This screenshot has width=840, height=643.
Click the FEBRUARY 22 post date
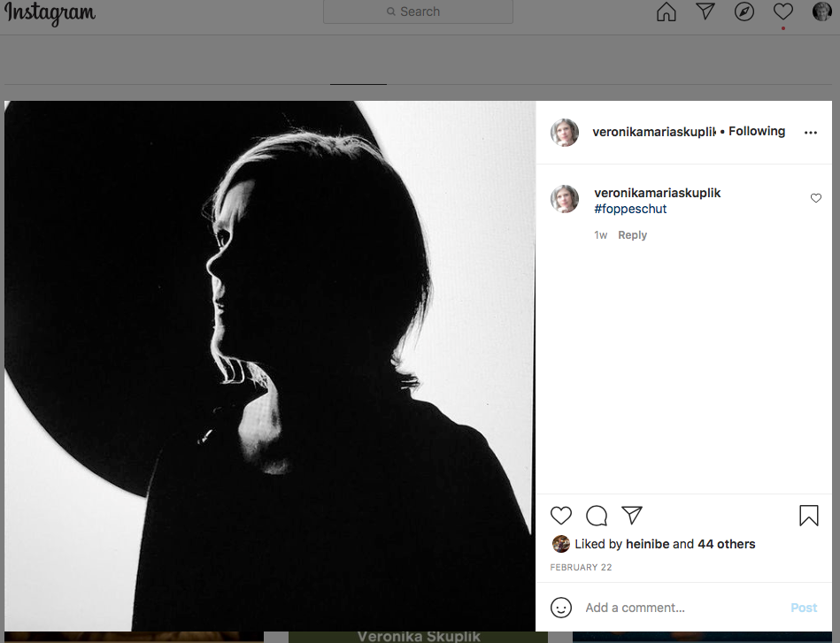click(581, 567)
